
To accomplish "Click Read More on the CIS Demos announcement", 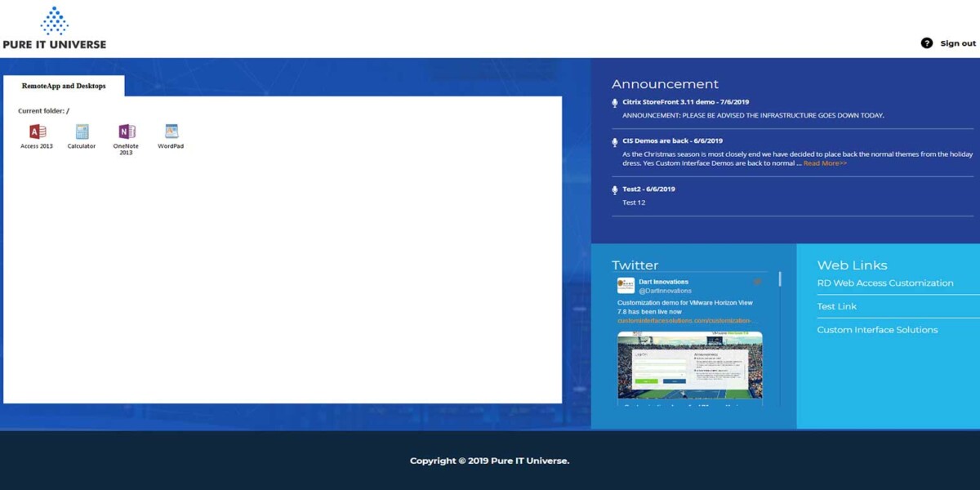I will (x=826, y=163).
